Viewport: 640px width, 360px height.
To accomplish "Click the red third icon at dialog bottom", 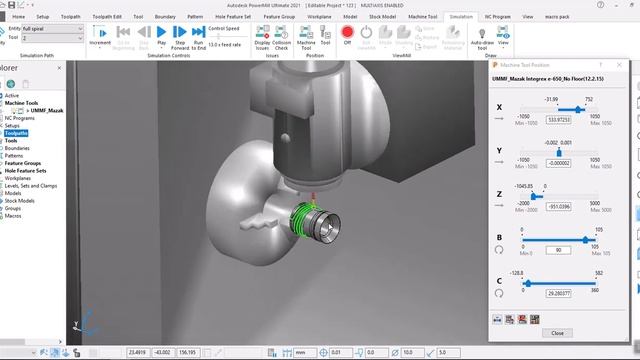I will 522,320.
